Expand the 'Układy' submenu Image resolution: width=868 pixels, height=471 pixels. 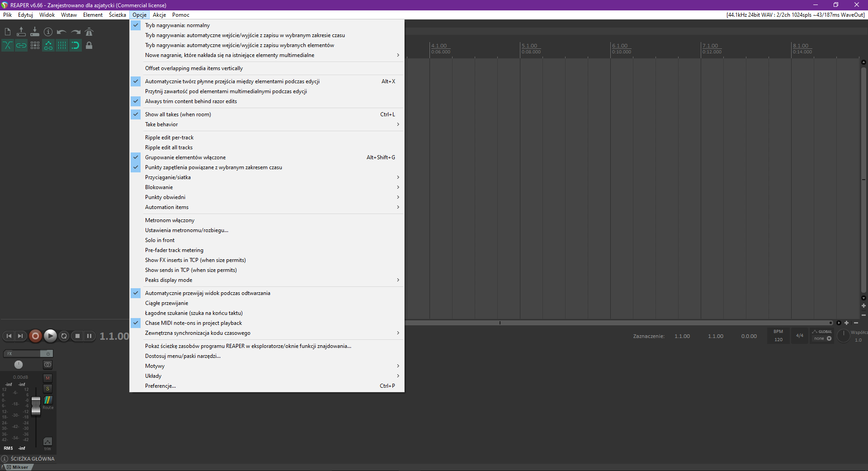(x=267, y=376)
